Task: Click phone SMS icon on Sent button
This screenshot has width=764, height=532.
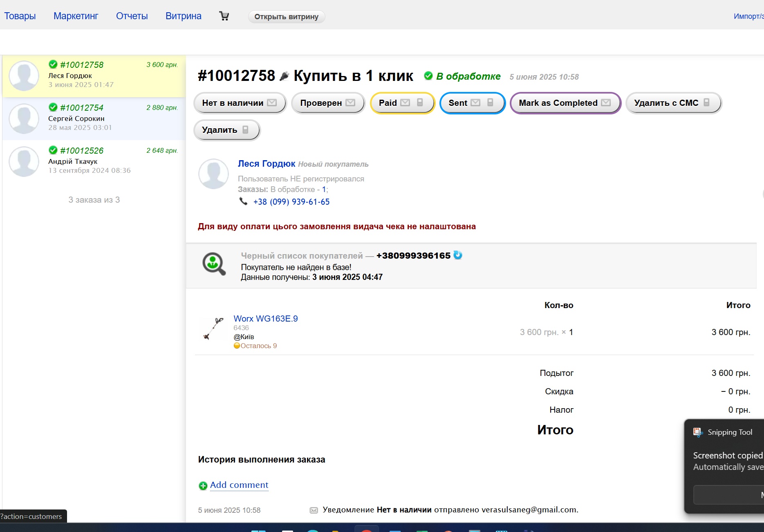Action: (x=490, y=103)
